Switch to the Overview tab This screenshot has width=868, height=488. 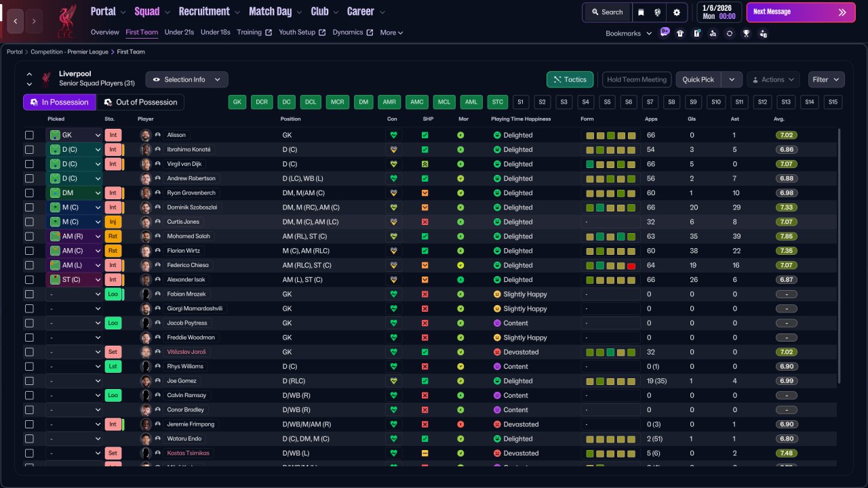pos(104,33)
